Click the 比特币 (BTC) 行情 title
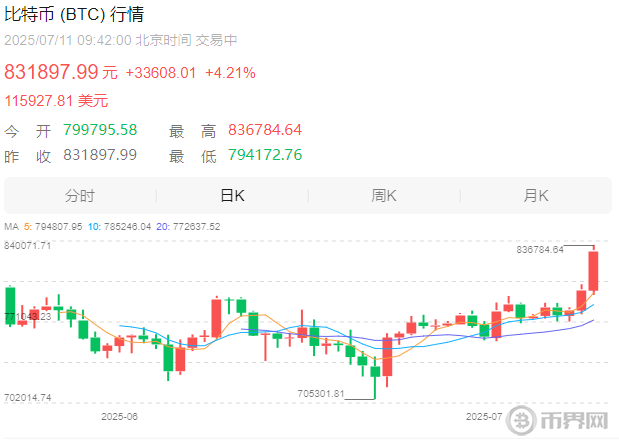This screenshot has width=619, height=448. point(74,15)
